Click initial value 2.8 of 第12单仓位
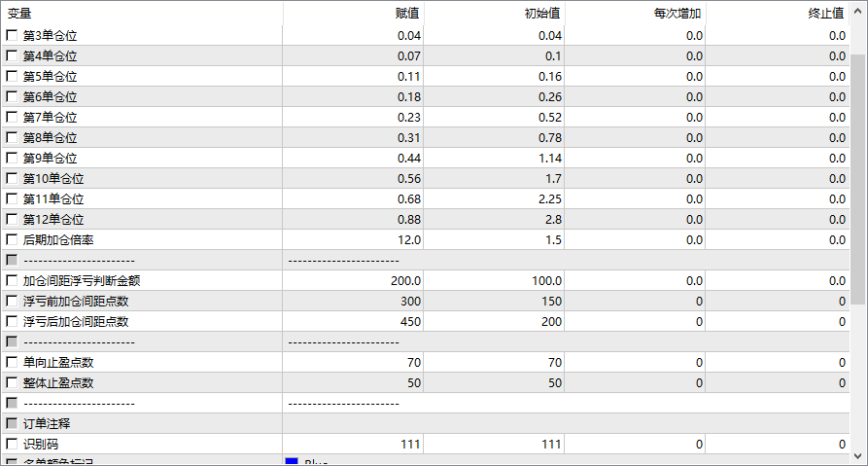The image size is (868, 466). (x=553, y=220)
